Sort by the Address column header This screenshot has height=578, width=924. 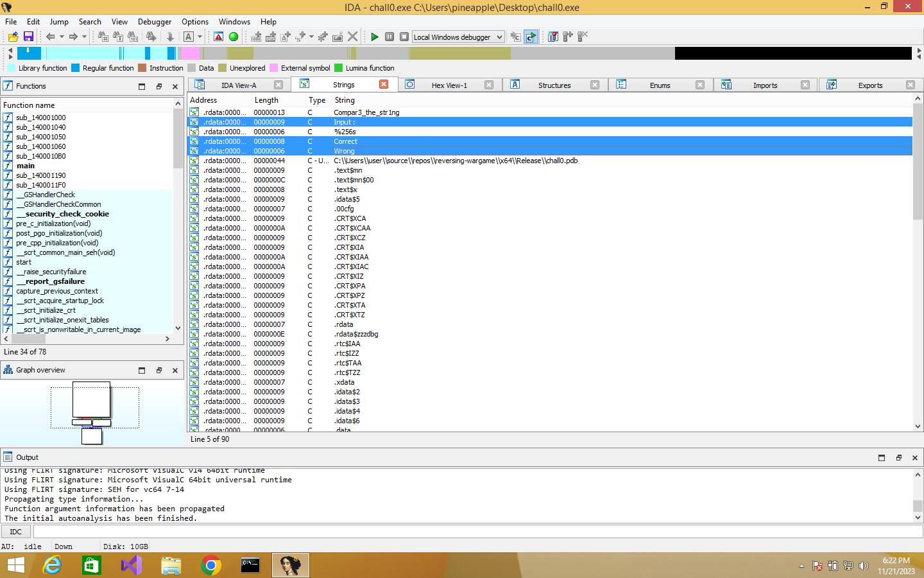point(219,100)
